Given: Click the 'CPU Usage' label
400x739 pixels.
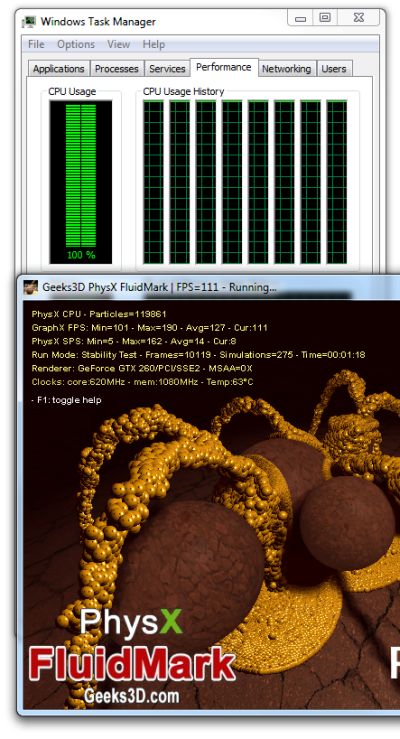Looking at the screenshot, I should [72, 91].
